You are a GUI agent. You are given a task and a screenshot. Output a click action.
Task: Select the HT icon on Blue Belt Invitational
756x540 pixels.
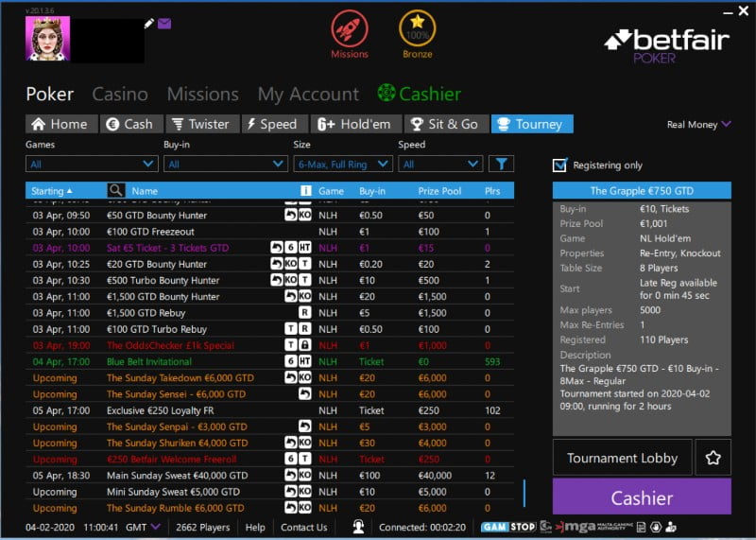(304, 361)
